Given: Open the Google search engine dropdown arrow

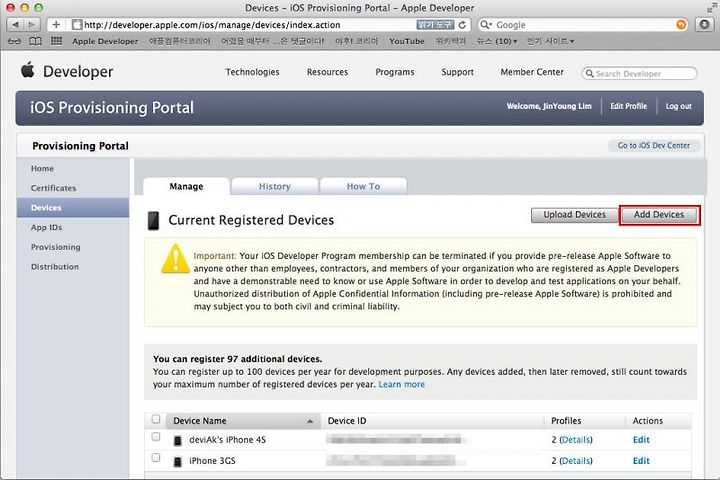Looking at the screenshot, I should [491, 23].
